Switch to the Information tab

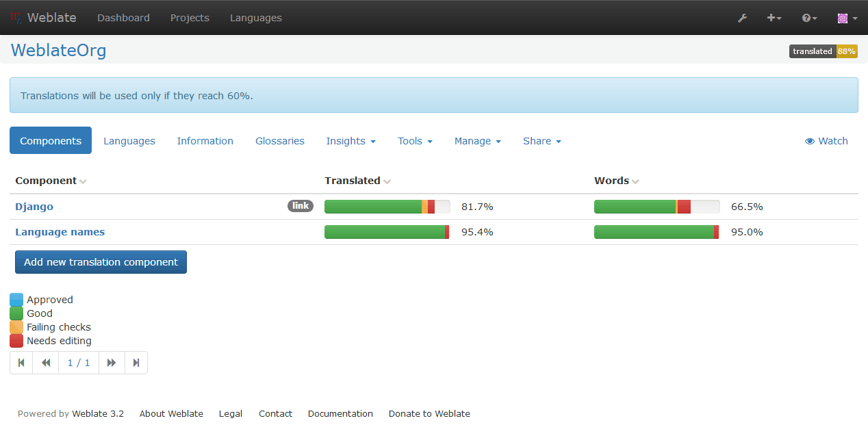pyautogui.click(x=205, y=141)
